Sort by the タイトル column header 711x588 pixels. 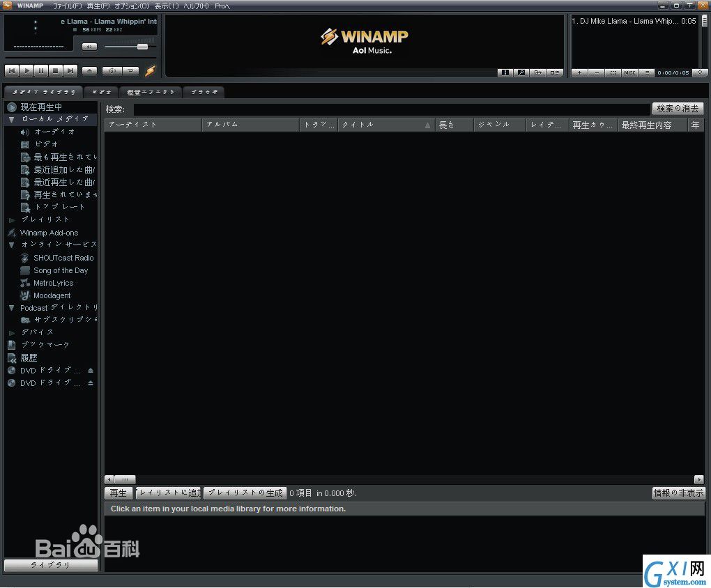[x=386, y=125]
